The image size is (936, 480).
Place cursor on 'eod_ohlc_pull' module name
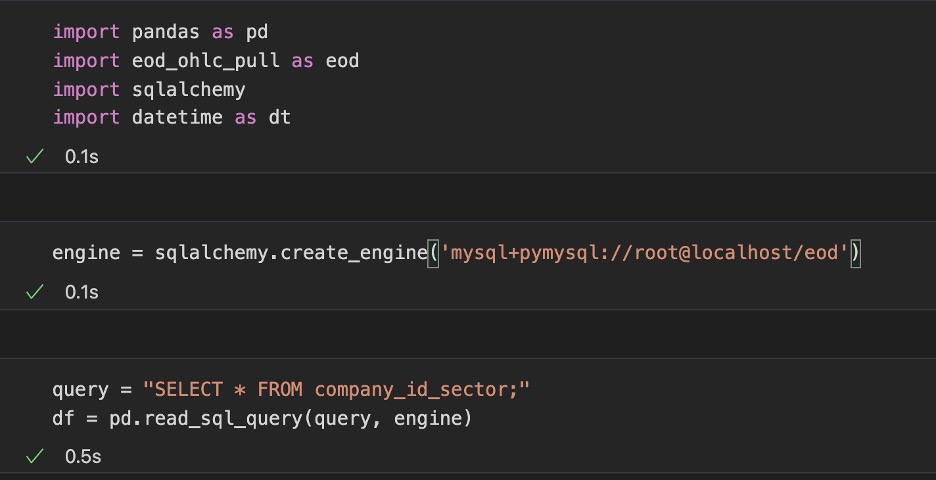tap(205, 61)
